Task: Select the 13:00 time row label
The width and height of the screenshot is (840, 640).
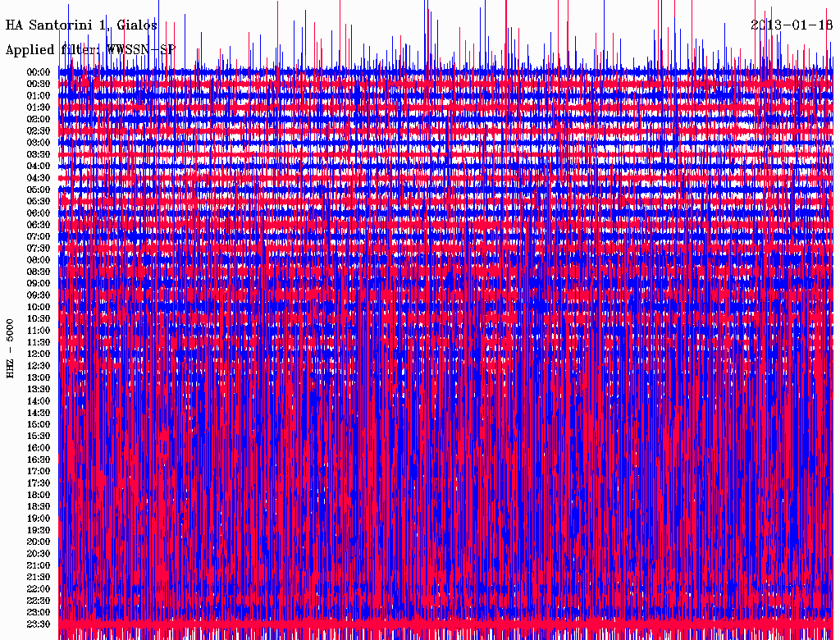Action: coord(39,378)
